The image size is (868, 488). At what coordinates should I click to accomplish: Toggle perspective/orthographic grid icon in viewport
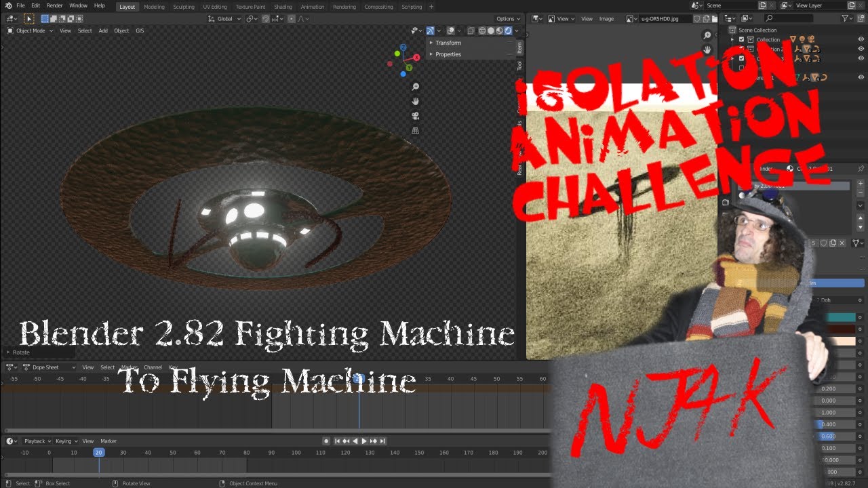click(416, 130)
